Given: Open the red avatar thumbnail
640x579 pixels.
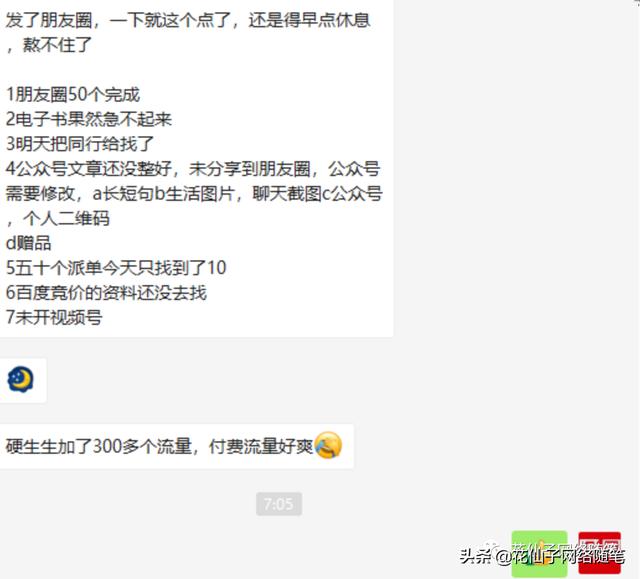Looking at the screenshot, I should coord(600,552).
